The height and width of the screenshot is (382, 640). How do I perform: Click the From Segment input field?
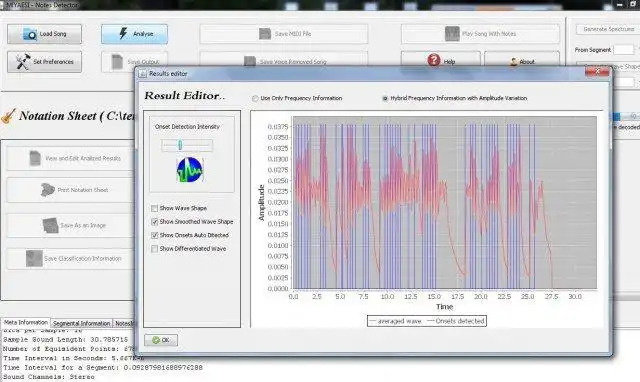(624, 50)
